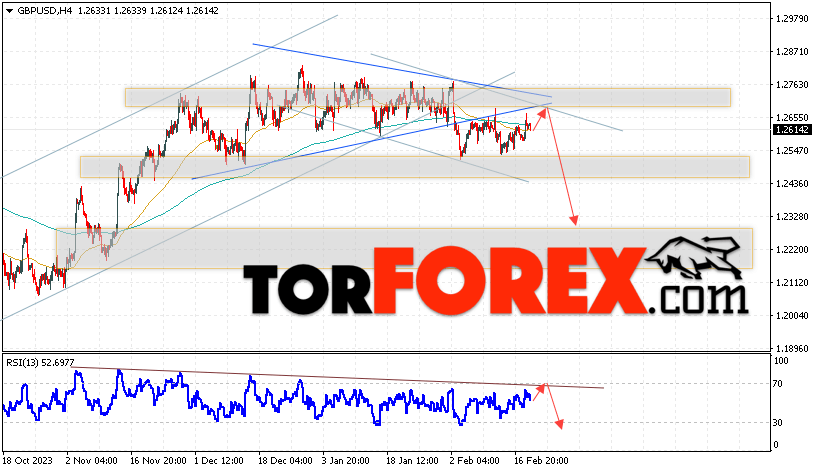Select the 16 Feb 20:00 time label

pyautogui.click(x=541, y=461)
